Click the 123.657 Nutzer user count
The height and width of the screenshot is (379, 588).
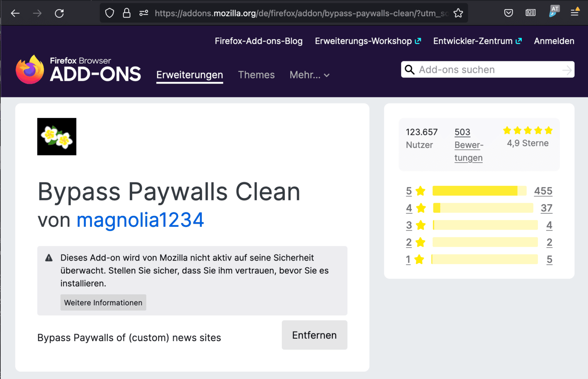pos(421,138)
